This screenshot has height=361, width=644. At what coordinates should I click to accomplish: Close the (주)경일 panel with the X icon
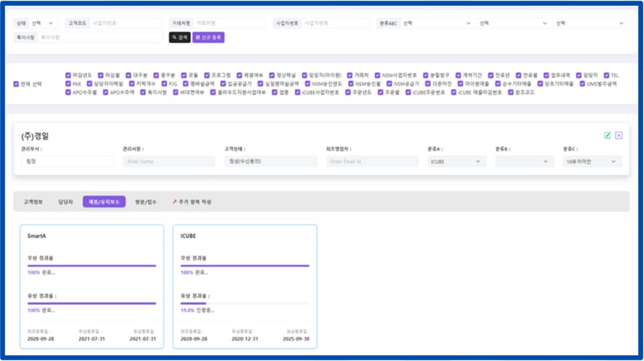point(619,135)
